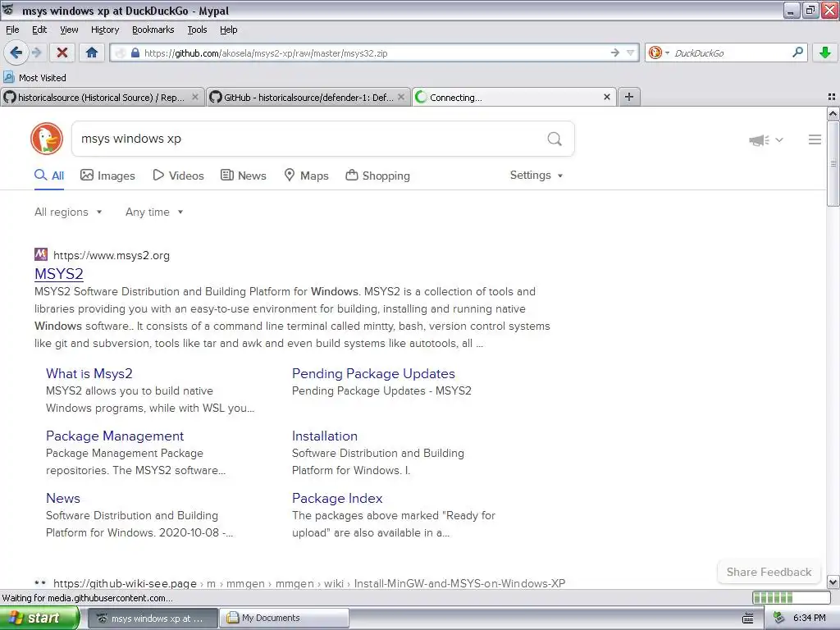
Task: Click the Forward arrow navigation button
Action: [36, 52]
